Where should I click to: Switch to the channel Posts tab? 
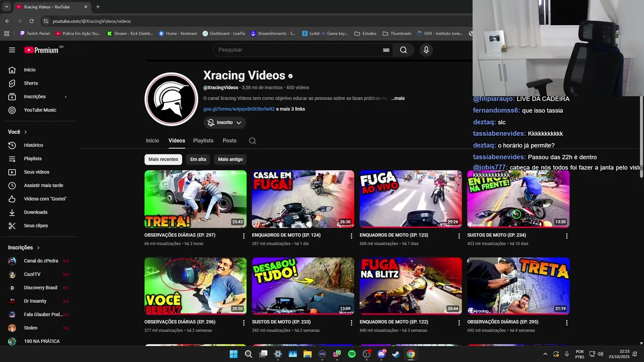point(229,141)
